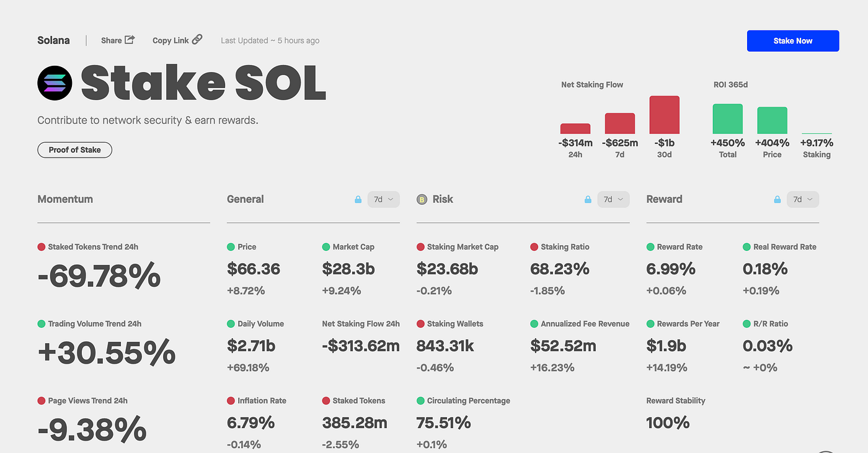Image resolution: width=868 pixels, height=453 pixels.
Task: Click the lock icon in the Reward section
Action: tap(777, 199)
